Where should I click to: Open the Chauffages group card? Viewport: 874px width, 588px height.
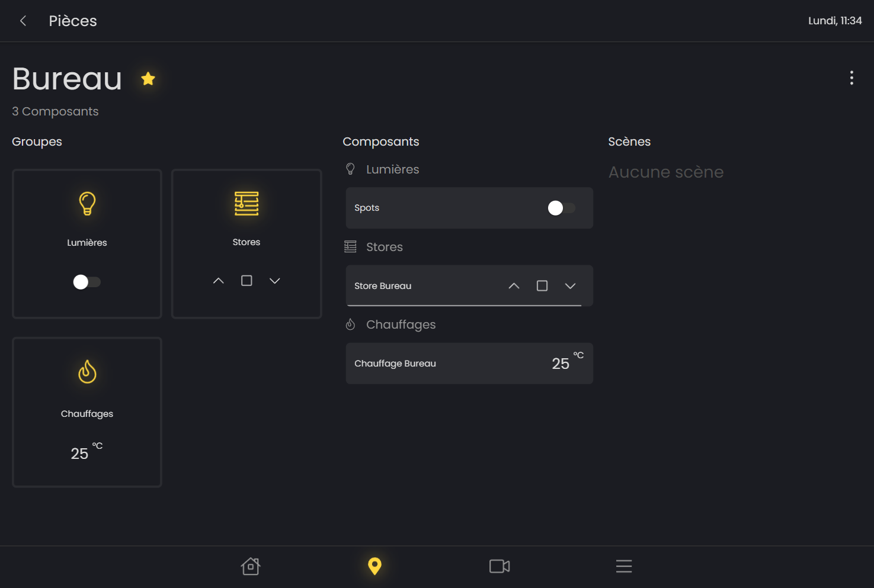(x=87, y=412)
